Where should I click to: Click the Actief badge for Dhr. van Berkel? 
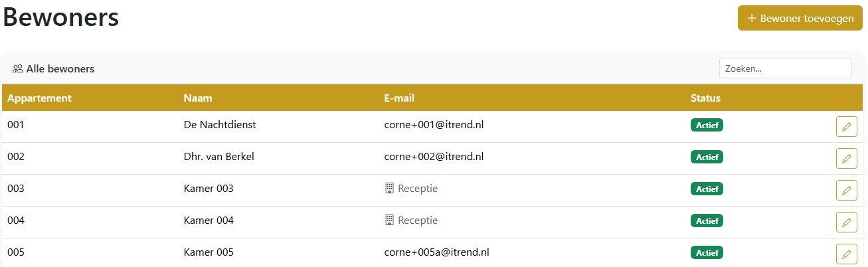coord(707,157)
